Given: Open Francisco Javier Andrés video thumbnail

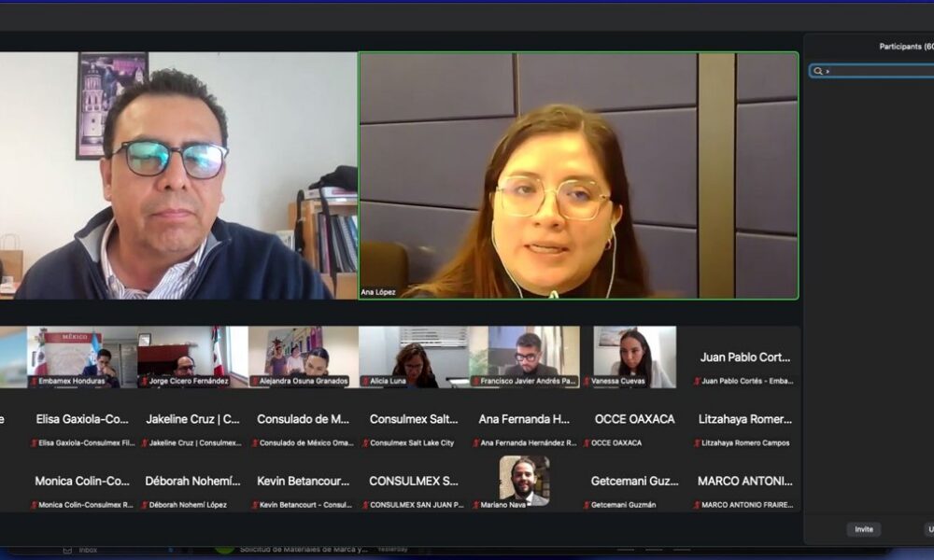Looking at the screenshot, I should (524, 357).
